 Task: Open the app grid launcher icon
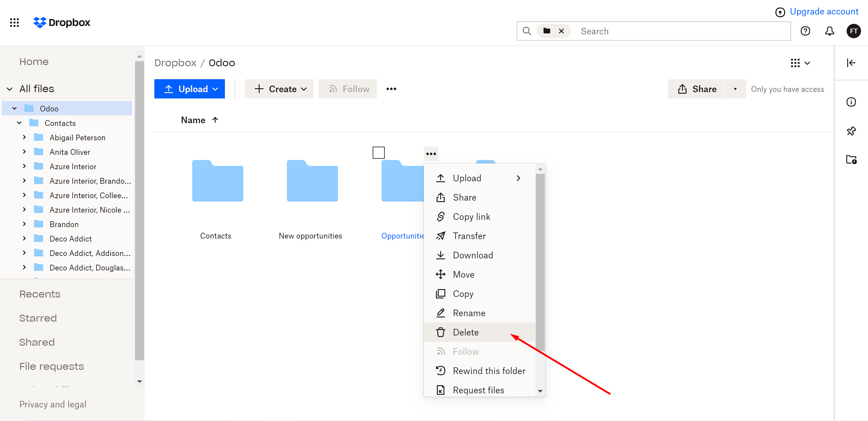(14, 23)
